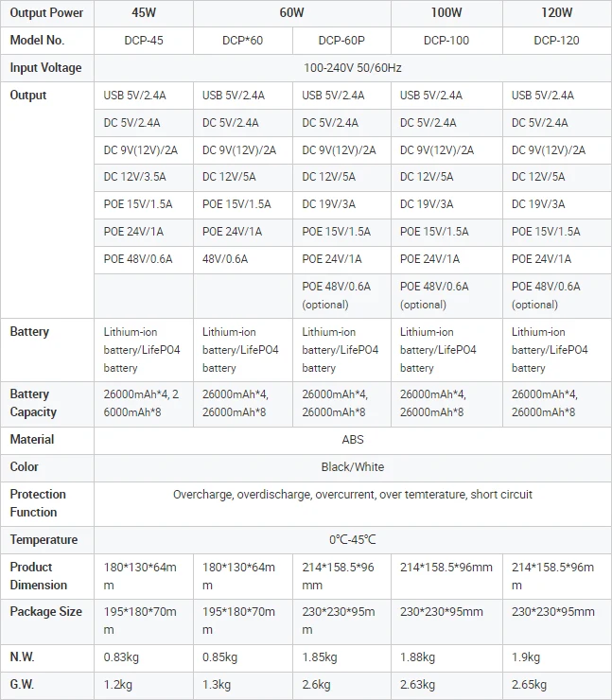
Task: Click the 120W column header
Action: tap(556, 13)
